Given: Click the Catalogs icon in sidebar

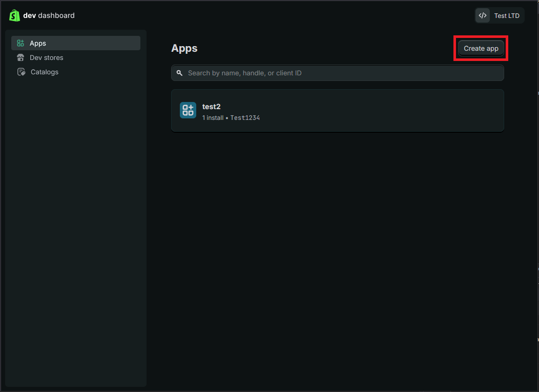Looking at the screenshot, I should tap(21, 72).
